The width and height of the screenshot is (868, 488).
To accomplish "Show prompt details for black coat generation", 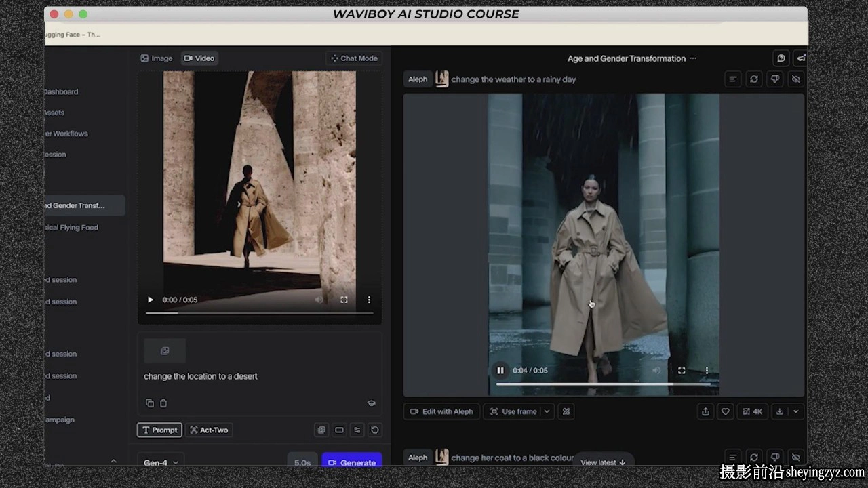I will click(x=732, y=457).
